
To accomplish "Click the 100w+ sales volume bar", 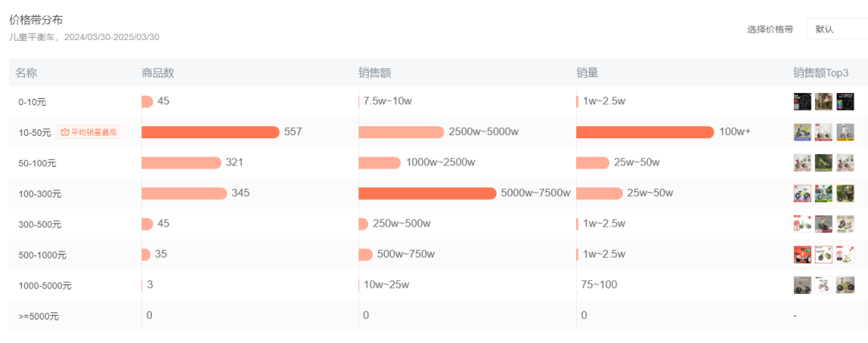I will tap(645, 132).
